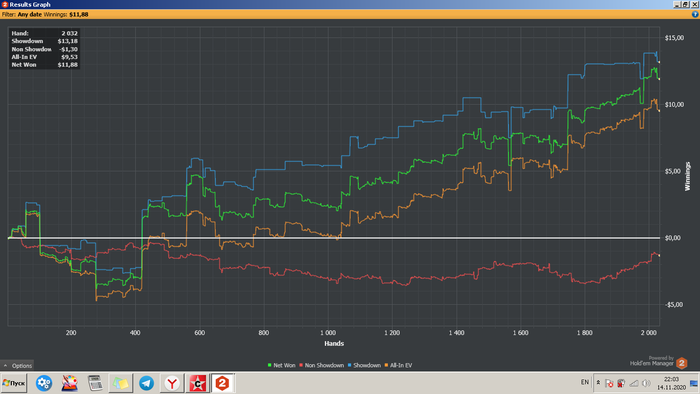Click the Showdown $13,18 info row
The width and height of the screenshot is (700, 394).
pyautogui.click(x=44, y=41)
